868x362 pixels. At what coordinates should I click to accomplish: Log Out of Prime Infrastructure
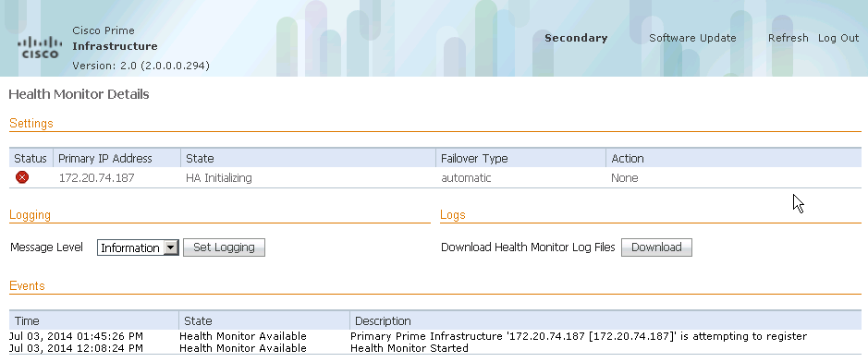(838, 38)
